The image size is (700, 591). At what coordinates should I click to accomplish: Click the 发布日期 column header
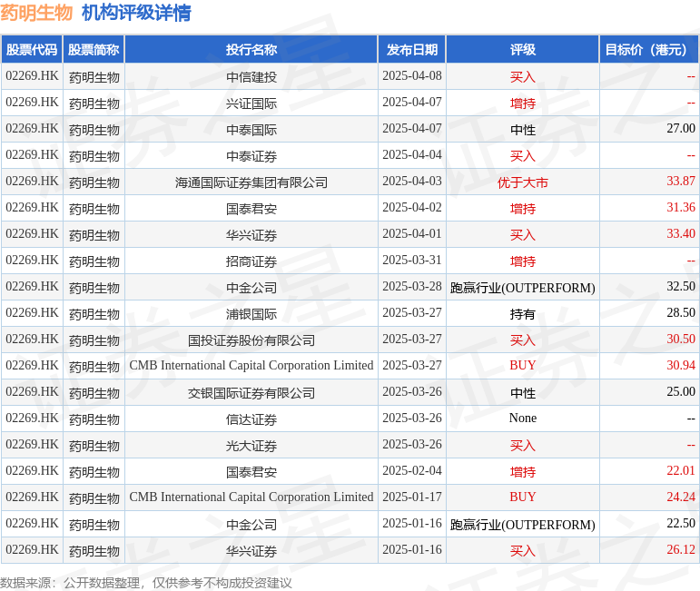tap(412, 50)
